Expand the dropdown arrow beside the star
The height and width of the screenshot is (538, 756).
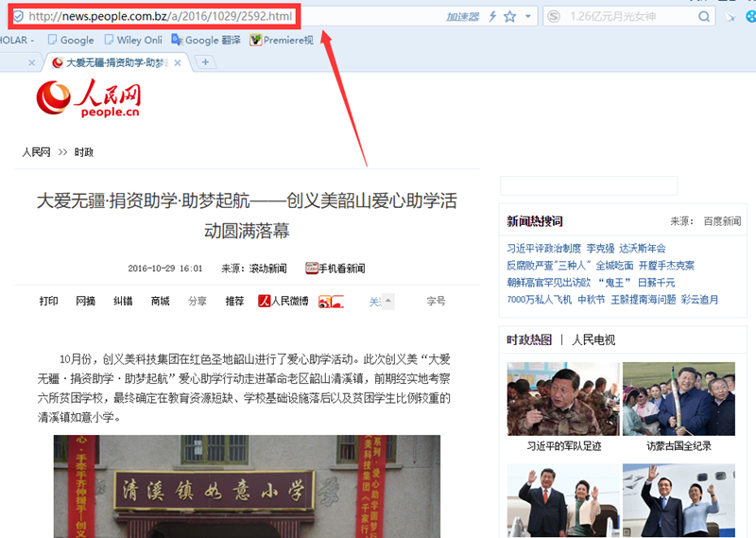[527, 16]
